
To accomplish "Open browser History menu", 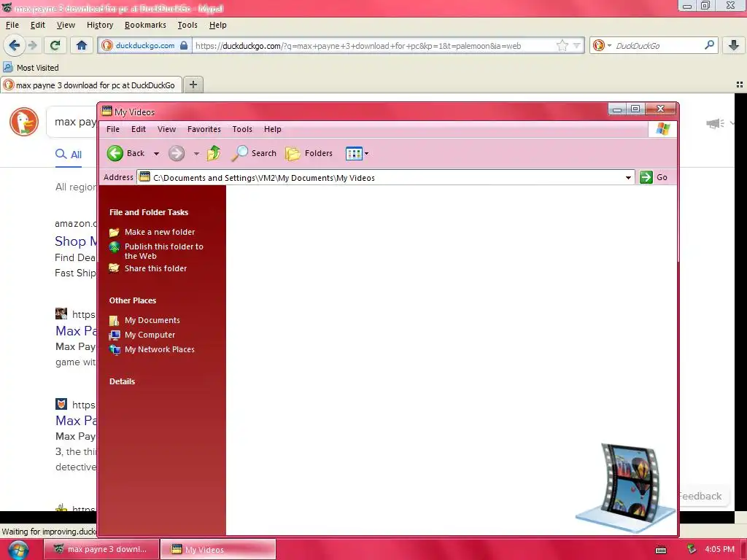I will pos(99,25).
